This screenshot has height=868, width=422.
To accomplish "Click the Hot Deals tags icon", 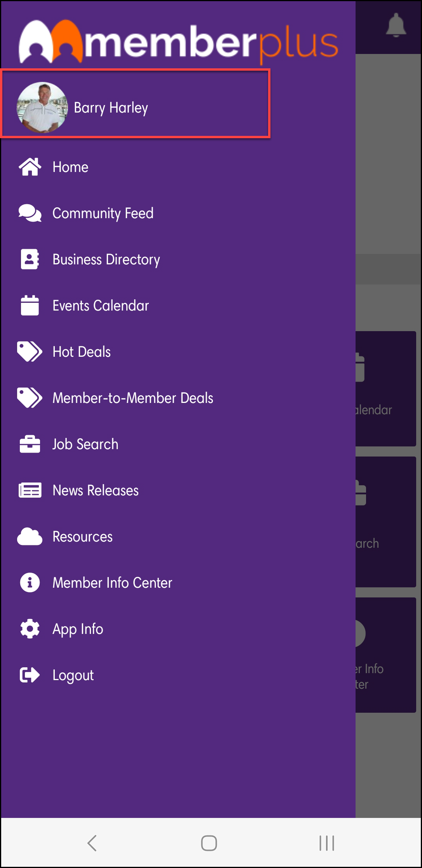I will [30, 352].
